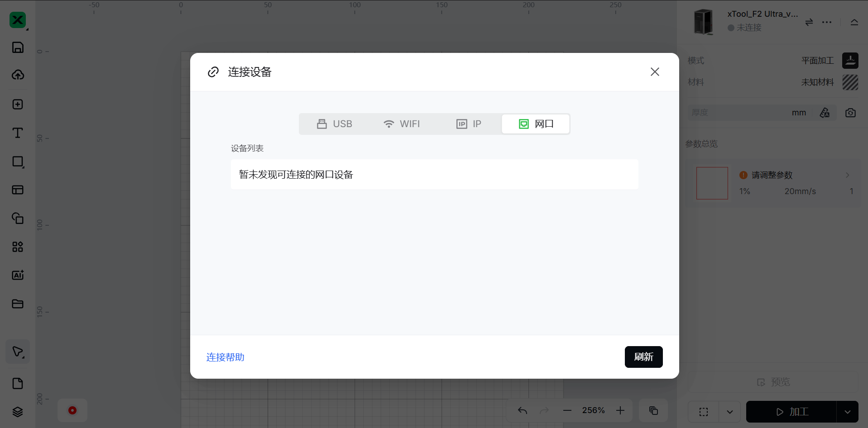This screenshot has width=868, height=428.
Task: Expand the 请调整参数 parameter row
Action: coord(847,175)
